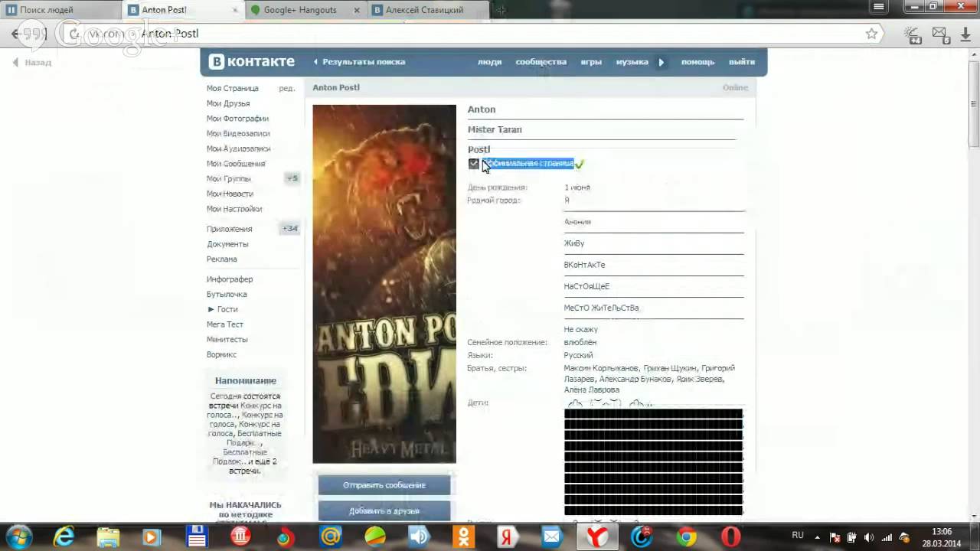Open Yandex red Я taskbar icon
980x551 pixels.
coord(506,536)
